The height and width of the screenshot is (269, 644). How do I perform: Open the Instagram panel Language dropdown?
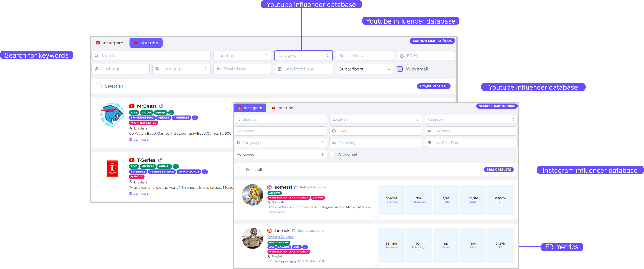click(x=280, y=143)
